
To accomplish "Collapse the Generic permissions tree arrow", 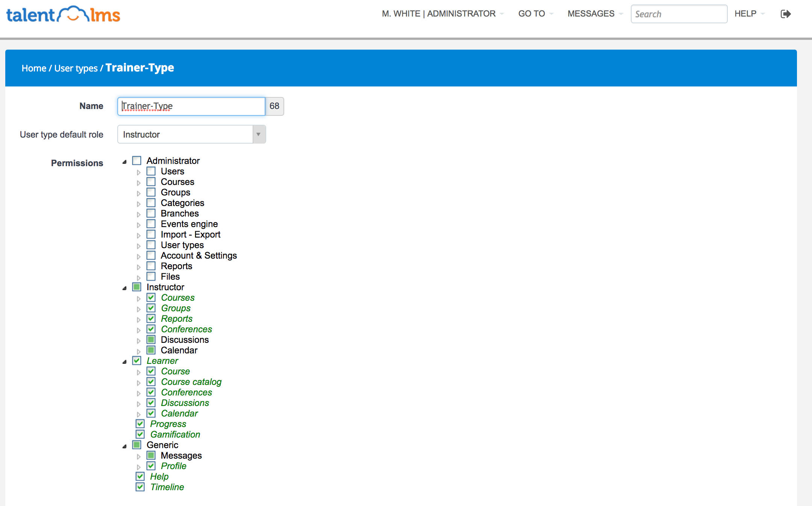I will (x=124, y=446).
